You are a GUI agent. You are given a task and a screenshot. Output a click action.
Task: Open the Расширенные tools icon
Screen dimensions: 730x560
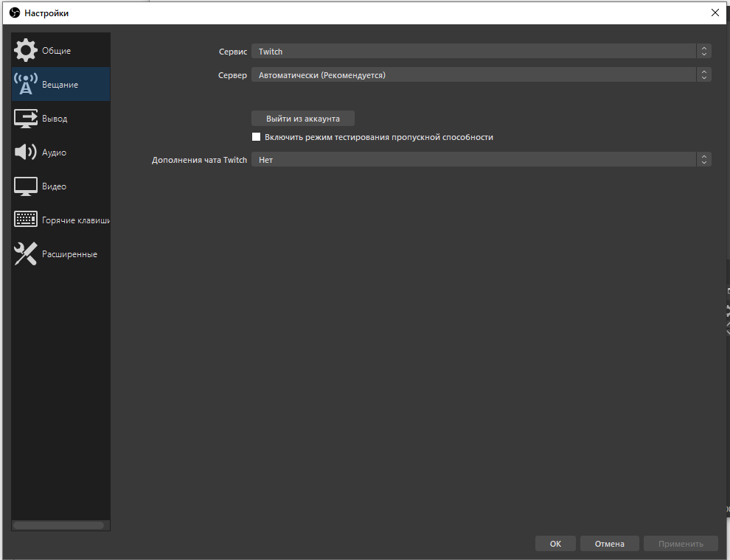(26, 253)
